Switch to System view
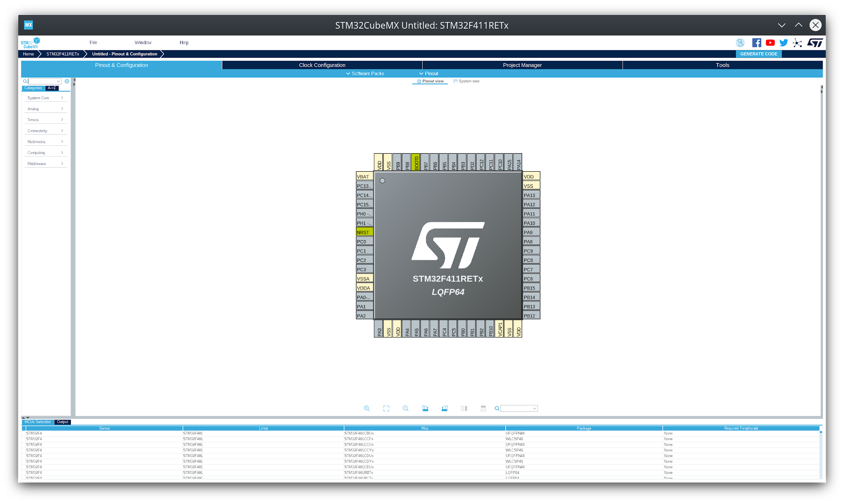This screenshot has width=844, height=504. click(467, 81)
